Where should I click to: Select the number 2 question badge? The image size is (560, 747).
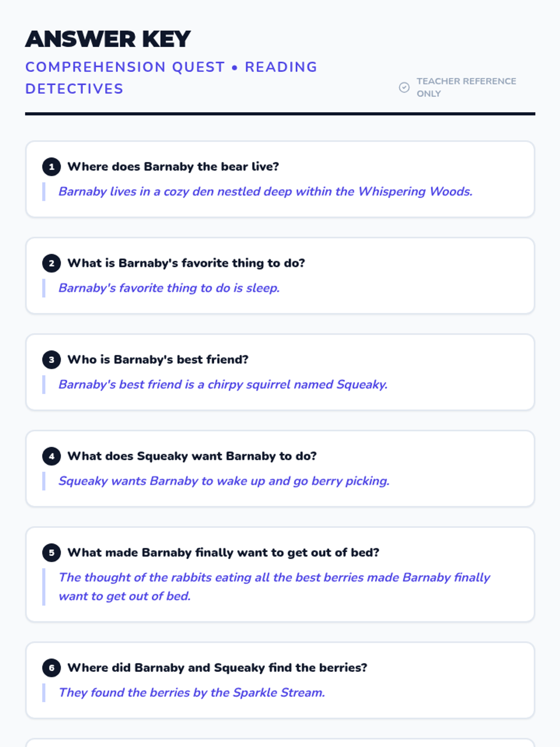coord(51,263)
